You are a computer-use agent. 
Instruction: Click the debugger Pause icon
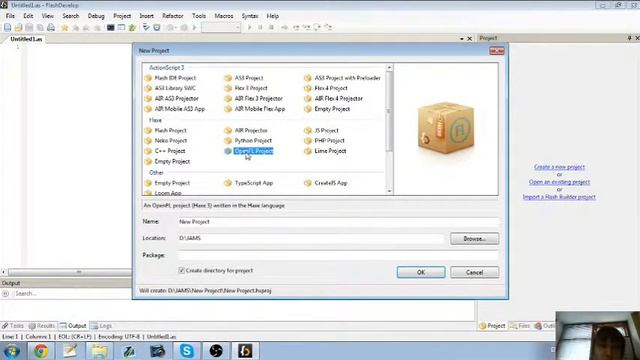tap(260, 27)
